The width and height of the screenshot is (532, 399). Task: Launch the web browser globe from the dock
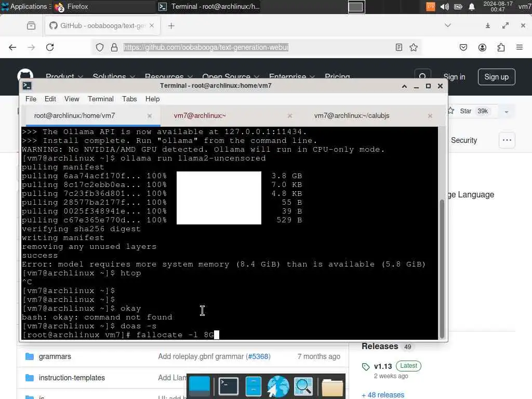278,387
